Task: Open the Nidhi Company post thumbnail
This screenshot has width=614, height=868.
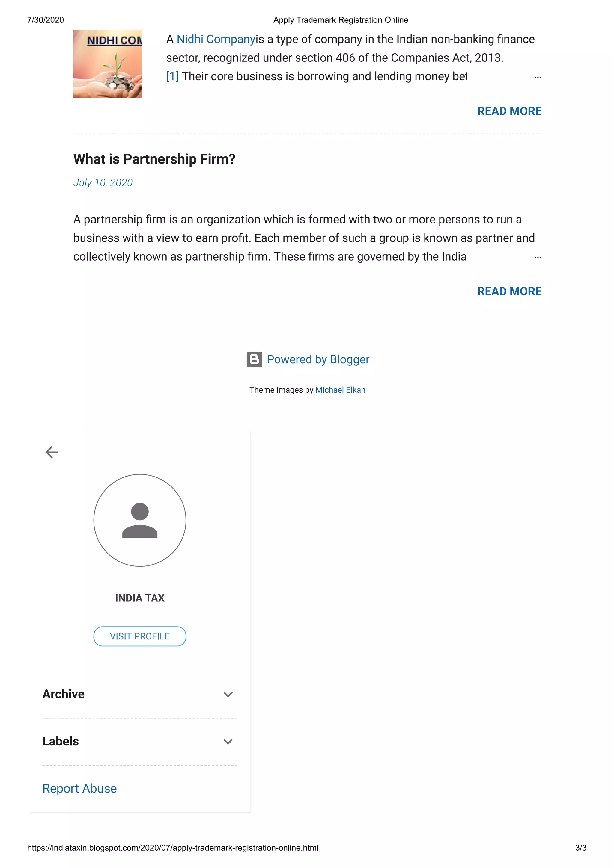Action: click(x=107, y=64)
